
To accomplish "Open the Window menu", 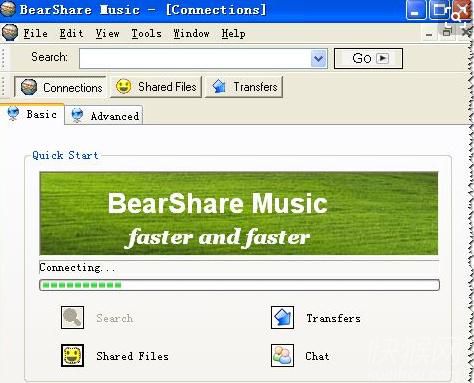I will pos(191,33).
